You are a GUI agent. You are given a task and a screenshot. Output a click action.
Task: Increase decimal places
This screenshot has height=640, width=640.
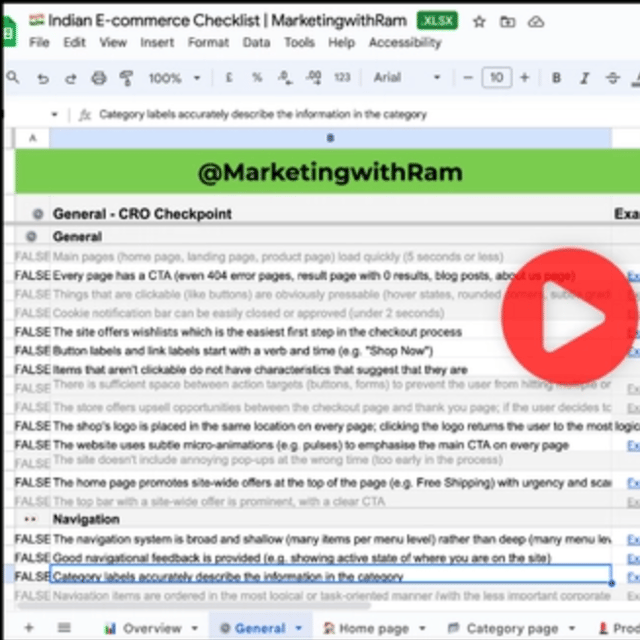(313, 78)
